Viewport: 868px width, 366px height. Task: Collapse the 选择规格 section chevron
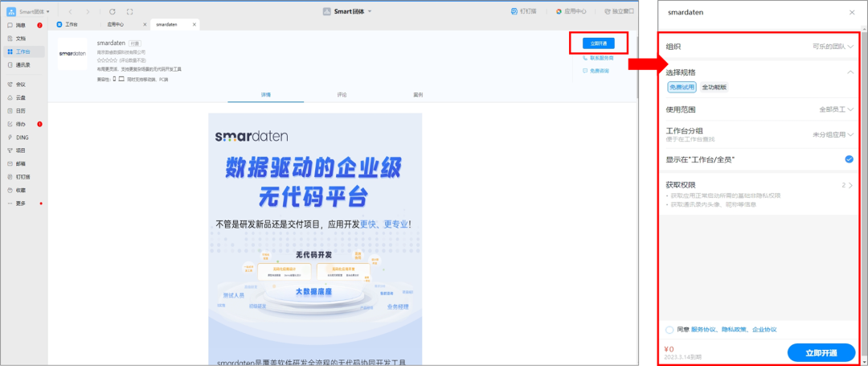(850, 72)
